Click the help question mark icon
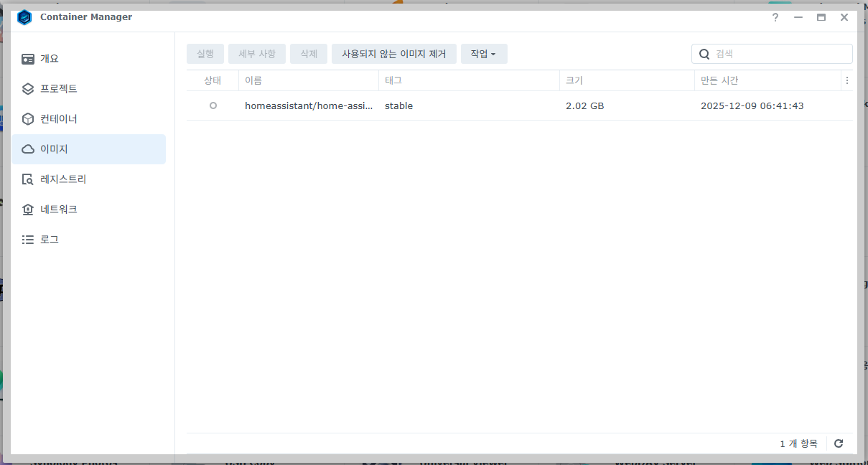 click(x=775, y=17)
